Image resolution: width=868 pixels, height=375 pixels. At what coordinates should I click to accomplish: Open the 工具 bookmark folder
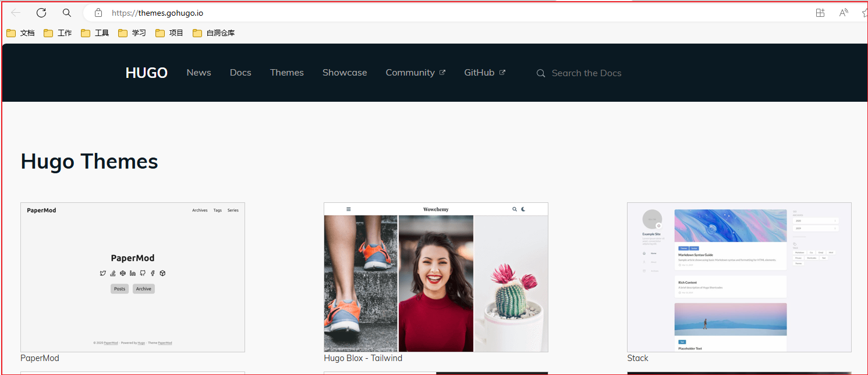point(95,33)
